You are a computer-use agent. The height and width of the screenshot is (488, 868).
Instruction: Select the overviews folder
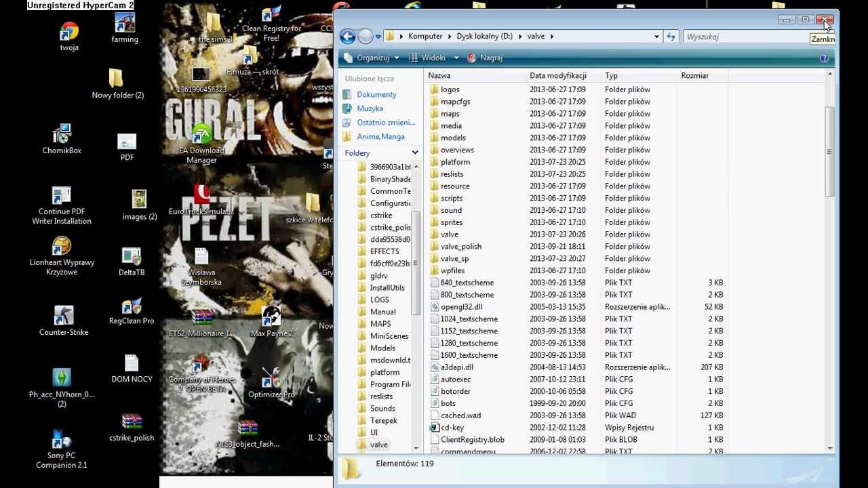[x=457, y=150]
